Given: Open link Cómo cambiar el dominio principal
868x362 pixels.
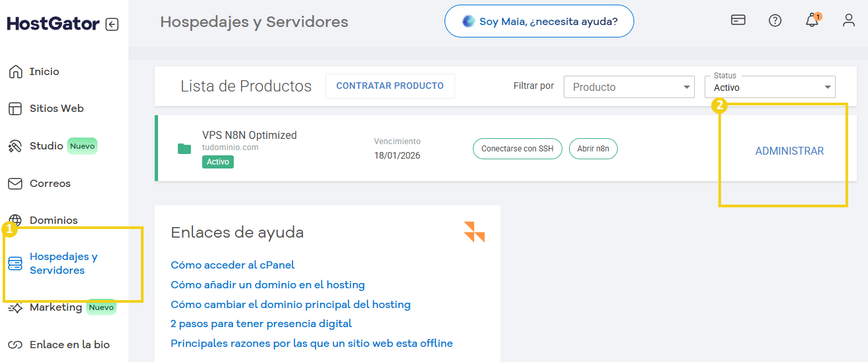Looking at the screenshot, I should pyautogui.click(x=290, y=305).
